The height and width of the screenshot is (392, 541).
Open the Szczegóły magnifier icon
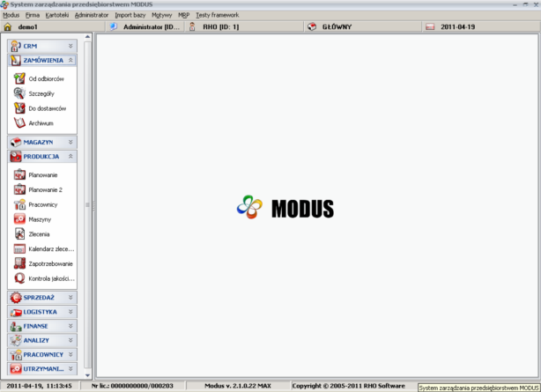(x=19, y=93)
